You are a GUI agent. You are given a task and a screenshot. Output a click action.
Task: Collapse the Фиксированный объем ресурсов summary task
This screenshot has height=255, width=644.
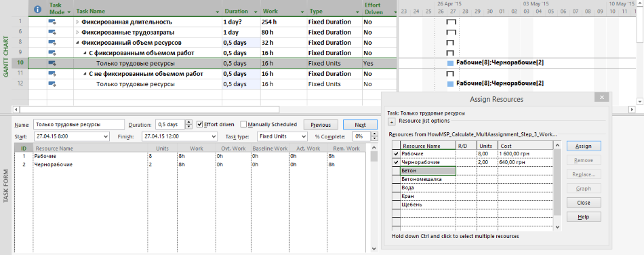[77, 43]
